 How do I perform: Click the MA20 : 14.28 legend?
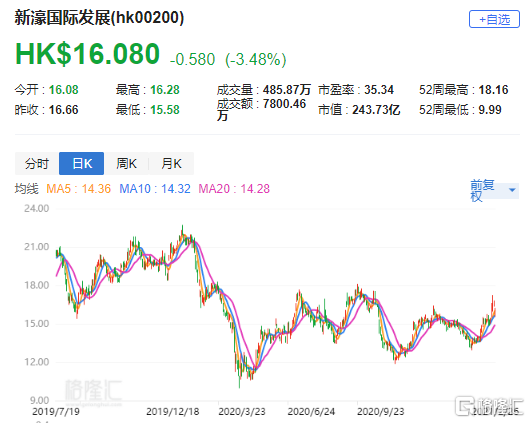click(x=234, y=189)
